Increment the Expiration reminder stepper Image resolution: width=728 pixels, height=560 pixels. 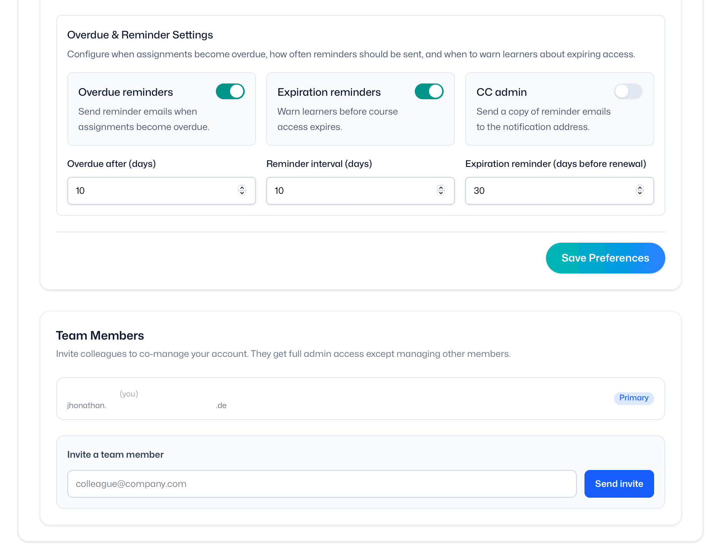tap(640, 188)
